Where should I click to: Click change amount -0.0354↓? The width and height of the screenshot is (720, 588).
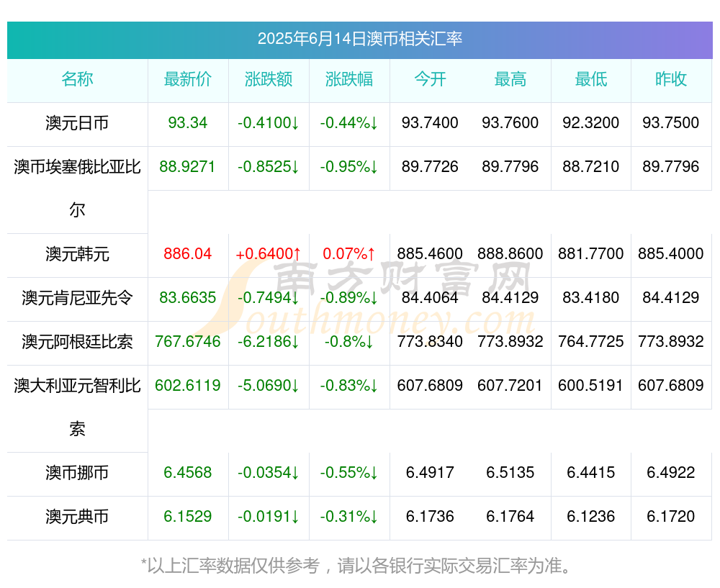[269, 472]
